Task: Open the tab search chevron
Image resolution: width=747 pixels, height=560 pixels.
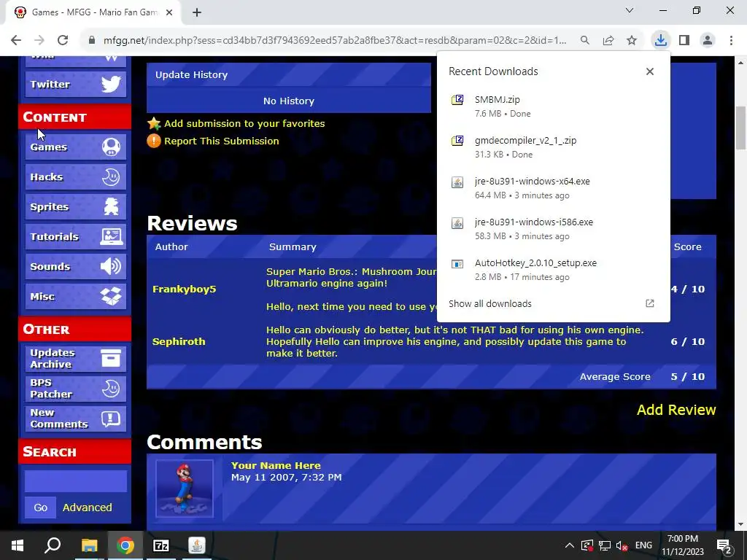Action: [630, 10]
